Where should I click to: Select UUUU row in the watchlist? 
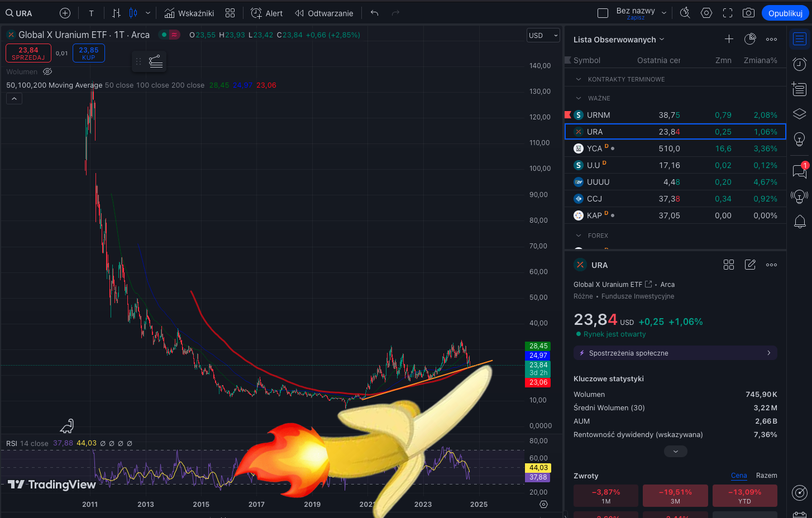coord(676,182)
